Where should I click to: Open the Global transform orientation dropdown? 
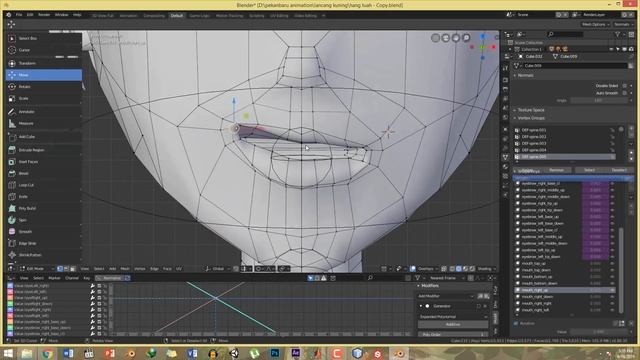218,269
